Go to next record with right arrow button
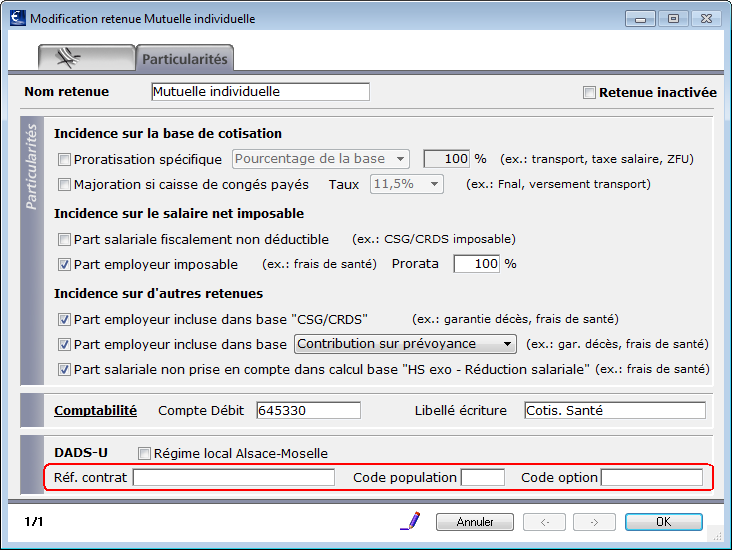This screenshot has width=732, height=550. coord(594,522)
